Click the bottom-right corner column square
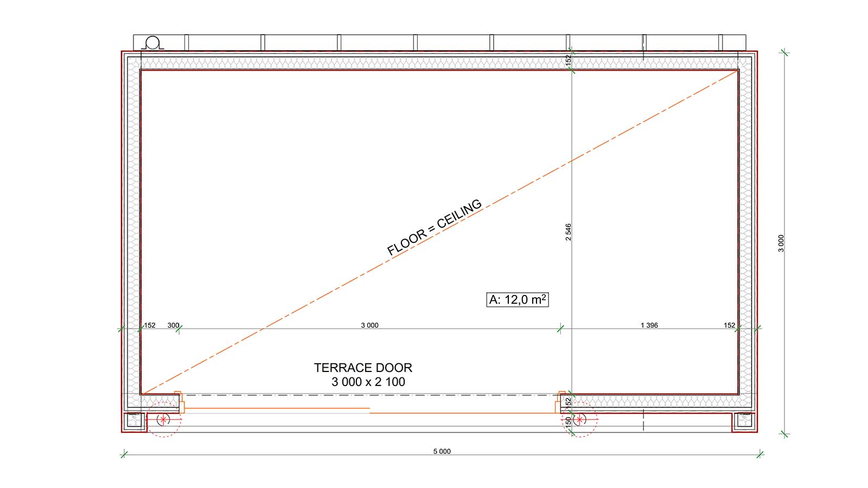868x488 pixels. click(x=744, y=420)
